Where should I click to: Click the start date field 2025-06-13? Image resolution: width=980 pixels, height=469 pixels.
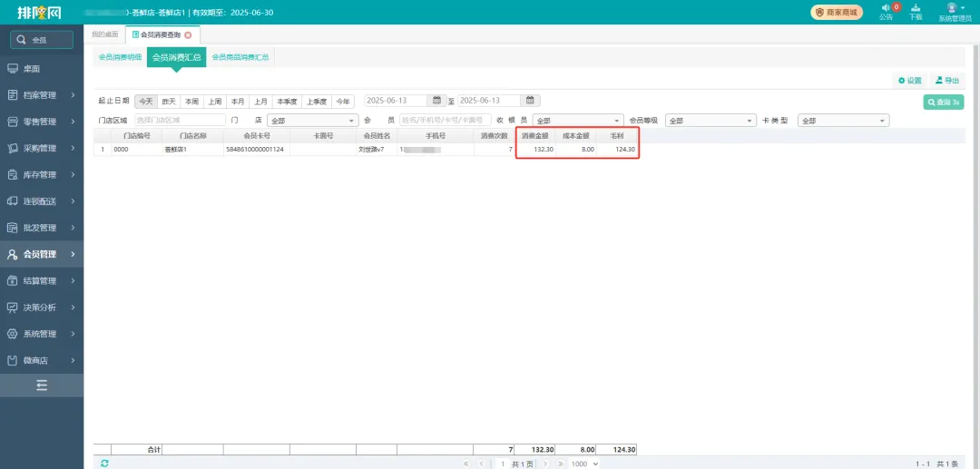click(x=397, y=101)
